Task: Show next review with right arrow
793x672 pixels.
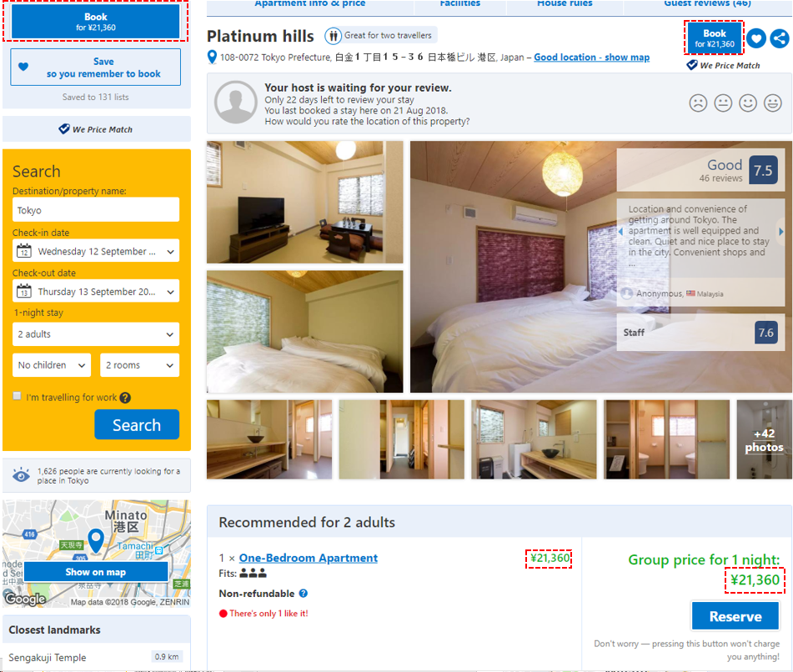Action: click(780, 232)
